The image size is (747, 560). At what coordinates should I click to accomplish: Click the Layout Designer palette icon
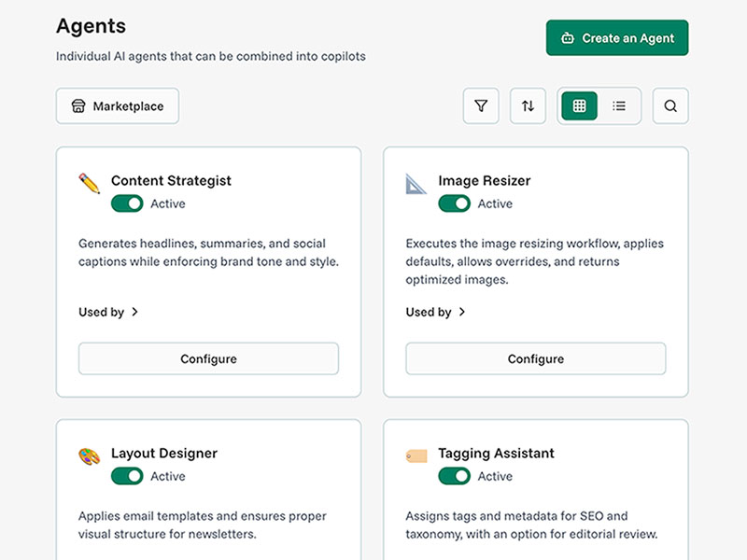[90, 456]
